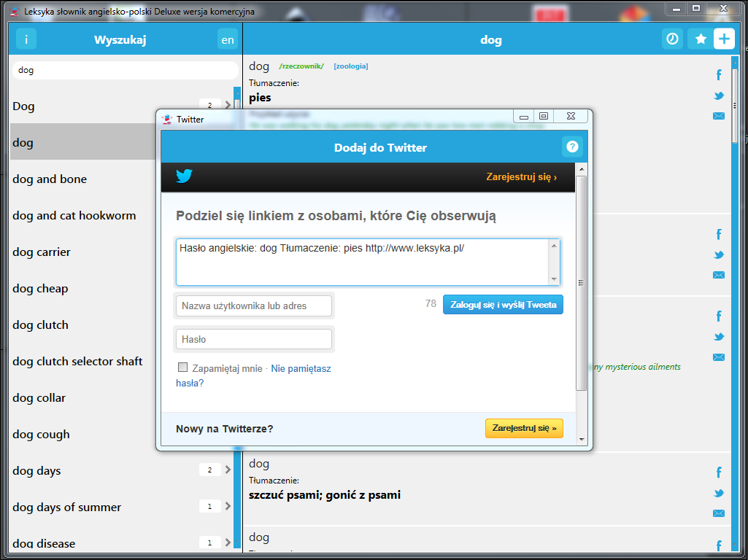The width and height of the screenshot is (748, 560).
Task: Focus the 'Nazwa użytkownika lub adres' field
Action: point(254,306)
